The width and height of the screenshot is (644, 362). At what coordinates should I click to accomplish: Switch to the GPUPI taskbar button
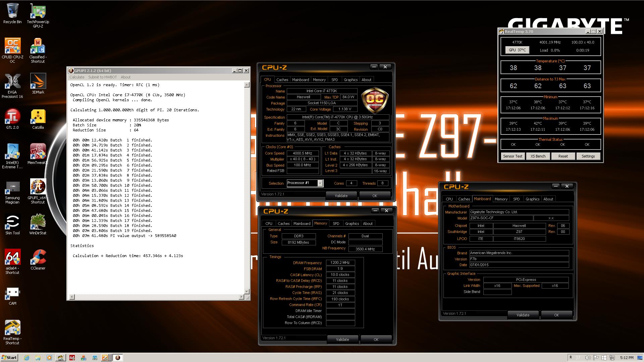coord(117,358)
